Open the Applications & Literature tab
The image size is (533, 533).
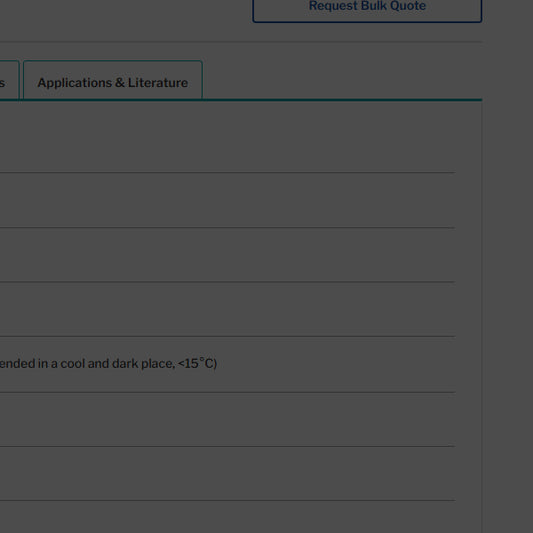pos(113,81)
